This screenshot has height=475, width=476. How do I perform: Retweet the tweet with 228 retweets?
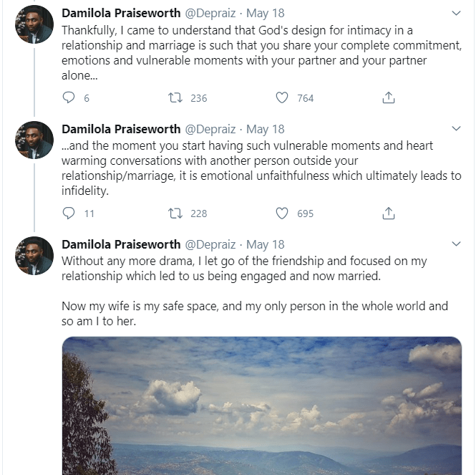175,213
